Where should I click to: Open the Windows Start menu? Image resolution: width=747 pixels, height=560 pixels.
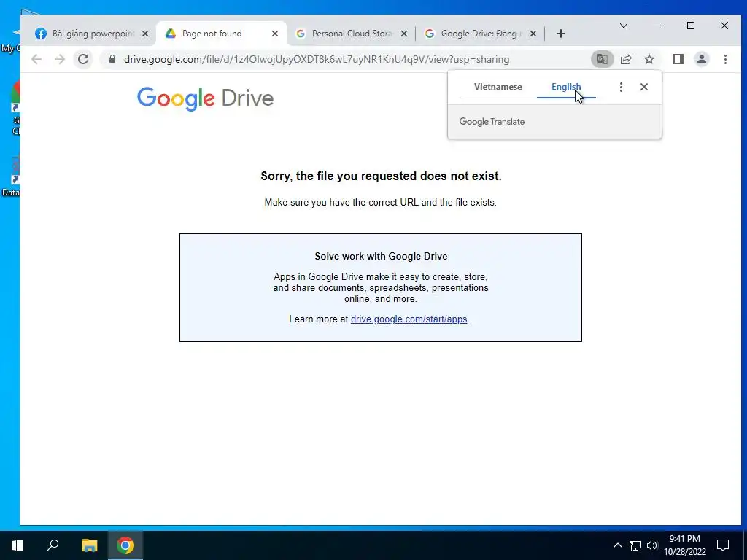pyautogui.click(x=18, y=545)
